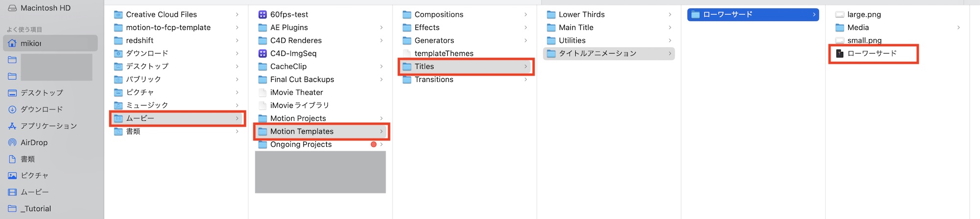The image size is (980, 219).
Task: Click the Macintosh HD drive icon
Action: pos(12,8)
